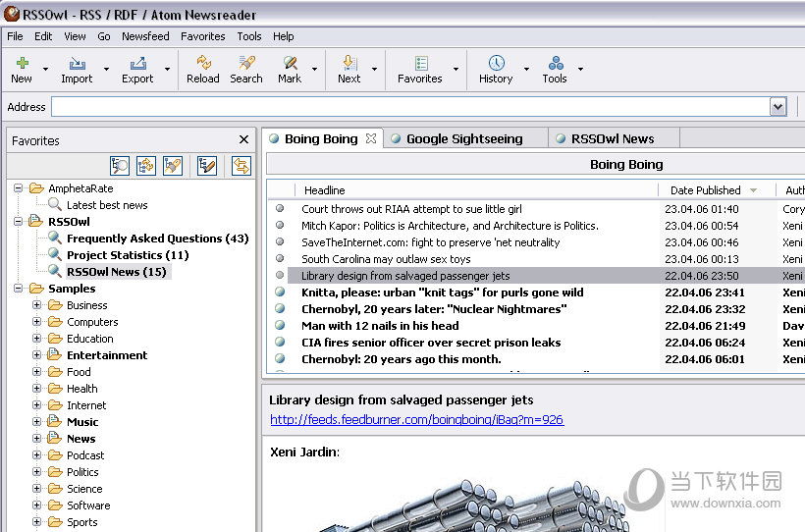Screen dimensions: 805x532
Task: Open the Favorites menu
Action: (203, 36)
